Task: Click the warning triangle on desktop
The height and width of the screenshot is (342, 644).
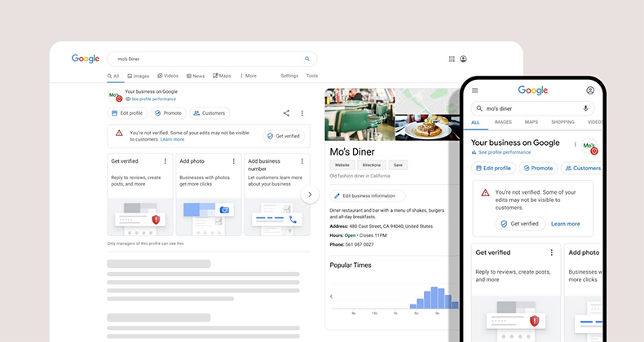Action: [119, 133]
